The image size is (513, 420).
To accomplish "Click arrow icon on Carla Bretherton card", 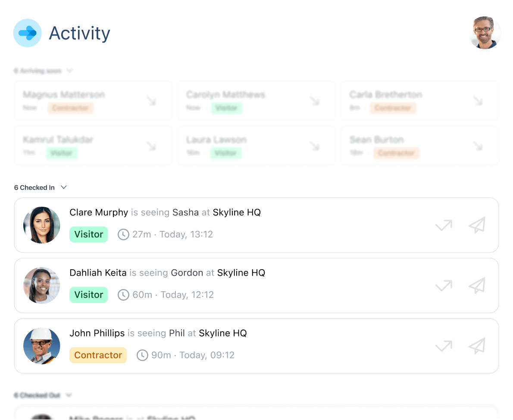I will point(478,101).
